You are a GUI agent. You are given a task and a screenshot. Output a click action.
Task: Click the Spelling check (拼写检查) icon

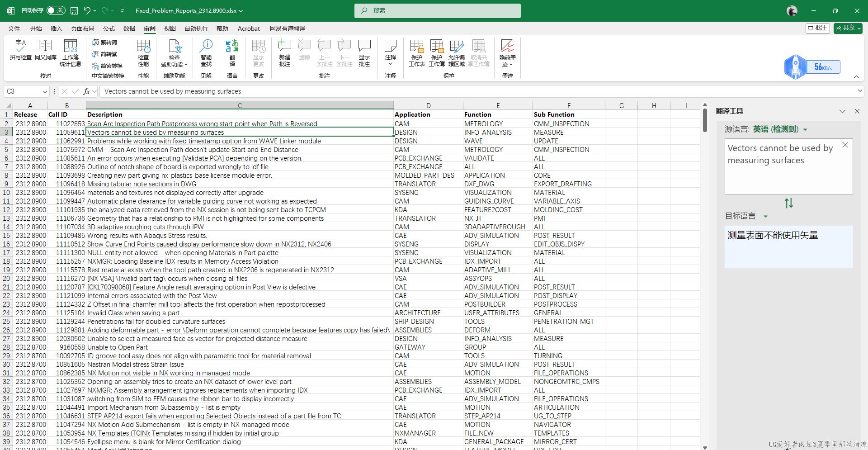[20, 50]
